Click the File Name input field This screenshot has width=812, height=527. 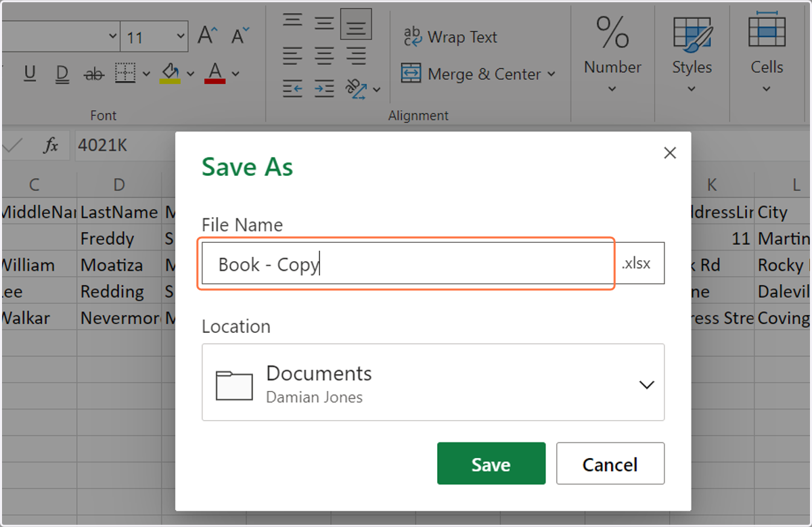[406, 263]
